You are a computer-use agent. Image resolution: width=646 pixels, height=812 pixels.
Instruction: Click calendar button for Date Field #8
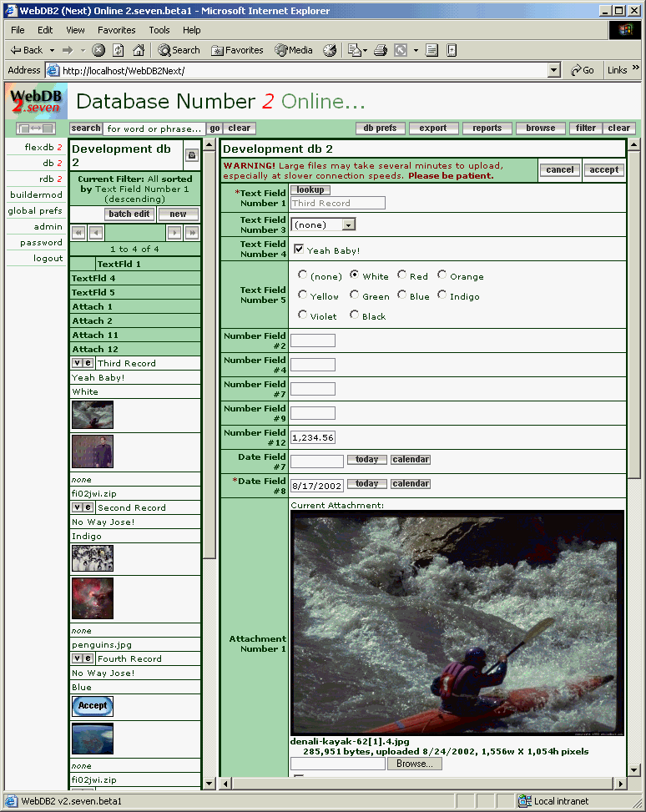point(411,484)
